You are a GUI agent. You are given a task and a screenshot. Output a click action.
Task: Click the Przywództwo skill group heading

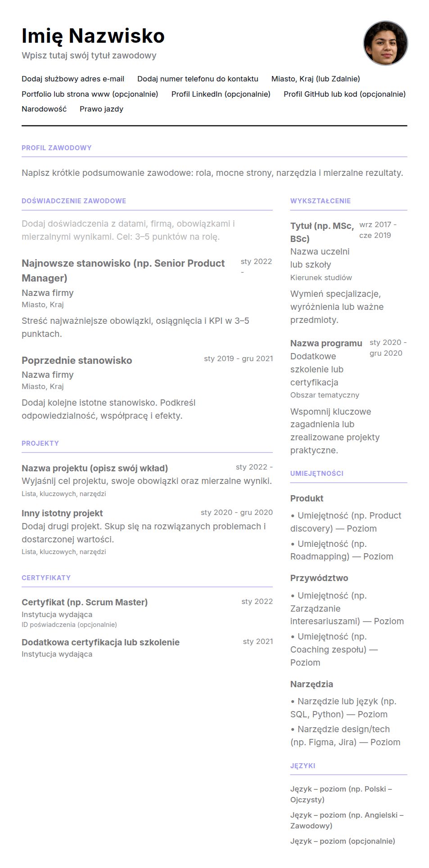pos(319,578)
